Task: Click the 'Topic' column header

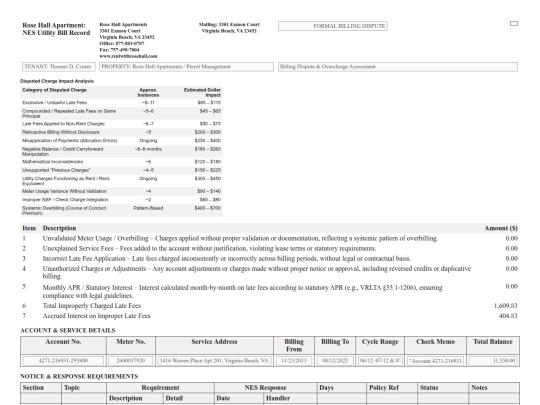Action: tap(72, 387)
